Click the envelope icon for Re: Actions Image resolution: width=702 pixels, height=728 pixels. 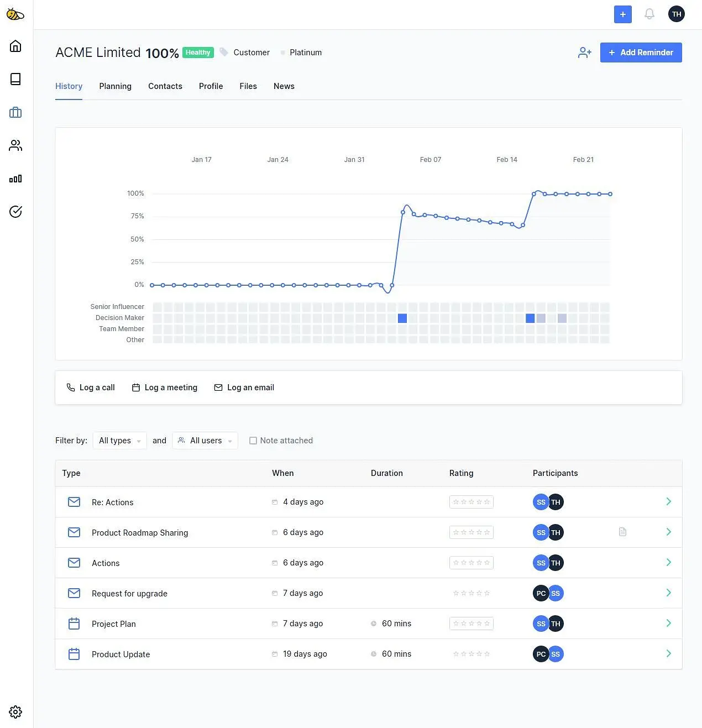[74, 502]
